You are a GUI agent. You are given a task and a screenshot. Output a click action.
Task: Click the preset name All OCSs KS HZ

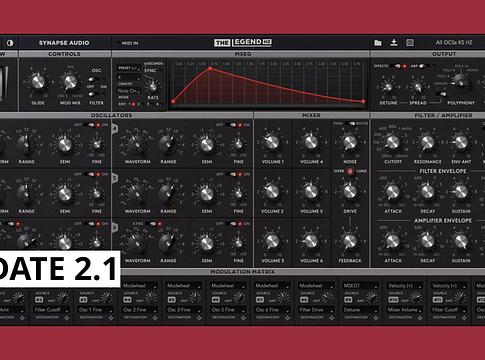(454, 43)
